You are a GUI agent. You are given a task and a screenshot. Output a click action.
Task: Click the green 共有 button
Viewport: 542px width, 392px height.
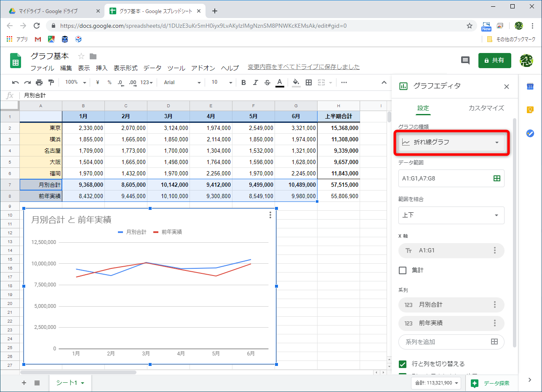pos(494,60)
